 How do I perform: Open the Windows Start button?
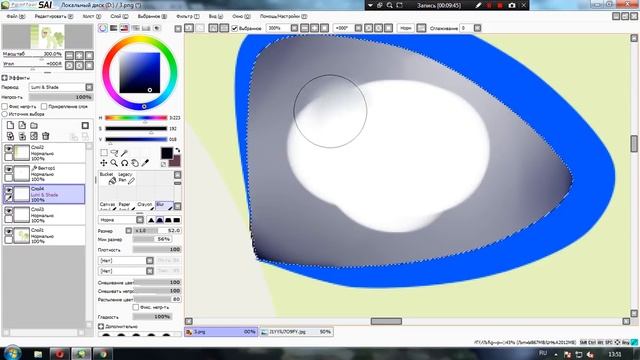12,353
